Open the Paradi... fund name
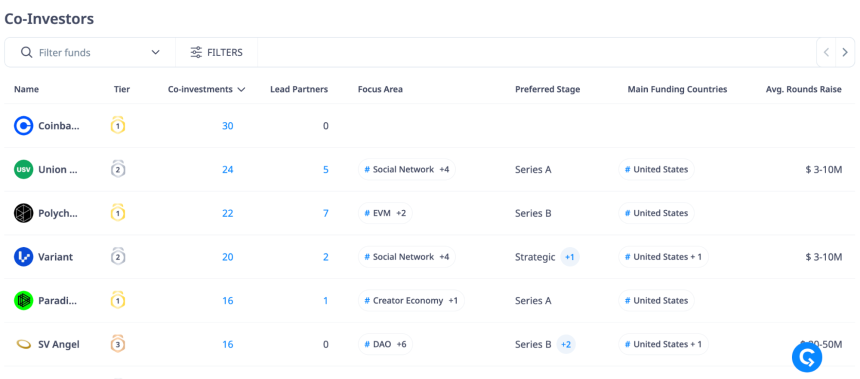 pos(58,301)
